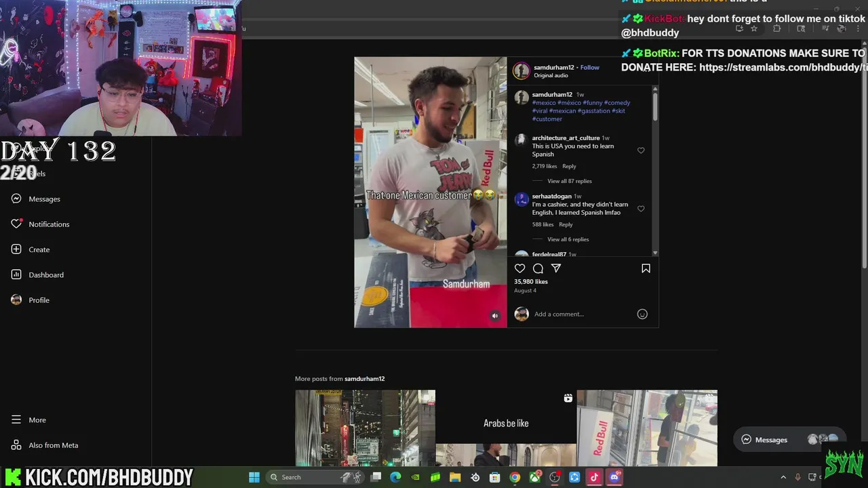Screen dimensions: 868x488
Task: Click samdurham12 link in More posts heading
Action: 365,379
